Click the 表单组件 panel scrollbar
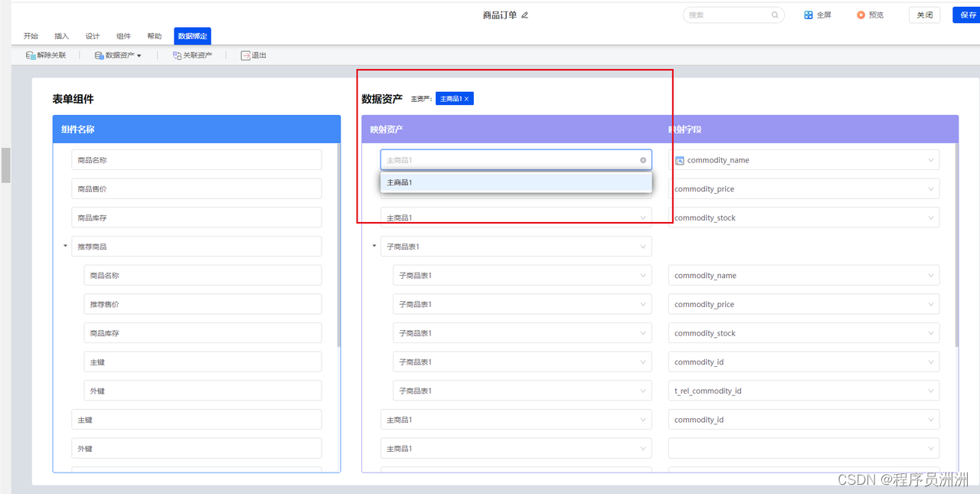This screenshot has height=494, width=980. 338,245
